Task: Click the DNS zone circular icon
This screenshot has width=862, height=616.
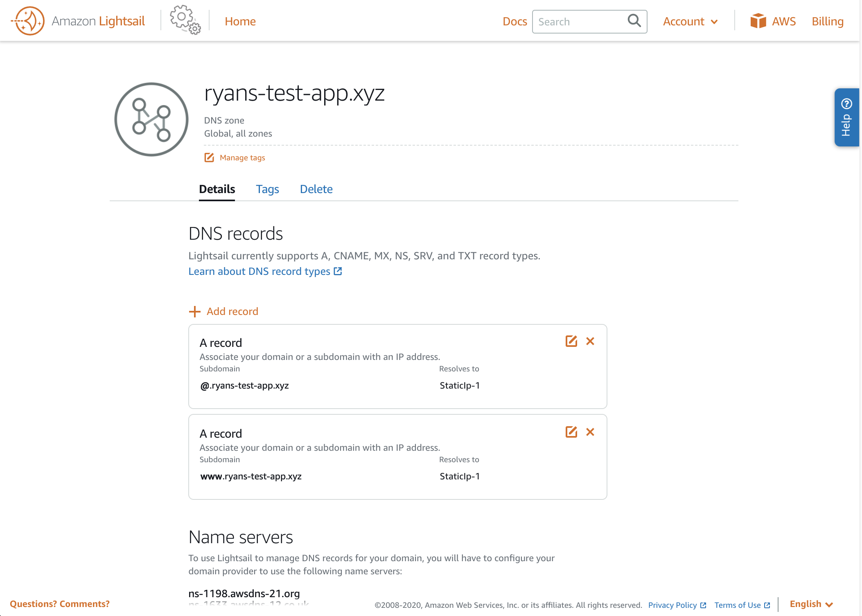Action: coord(151,119)
